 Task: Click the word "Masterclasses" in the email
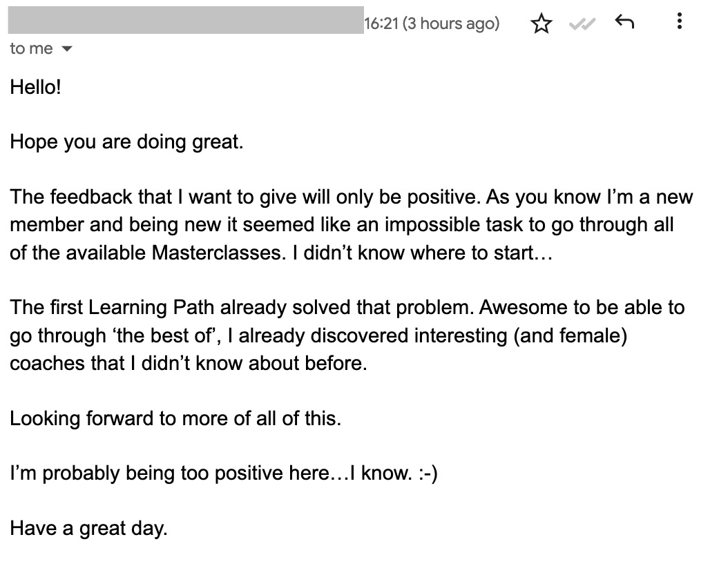tap(216, 253)
